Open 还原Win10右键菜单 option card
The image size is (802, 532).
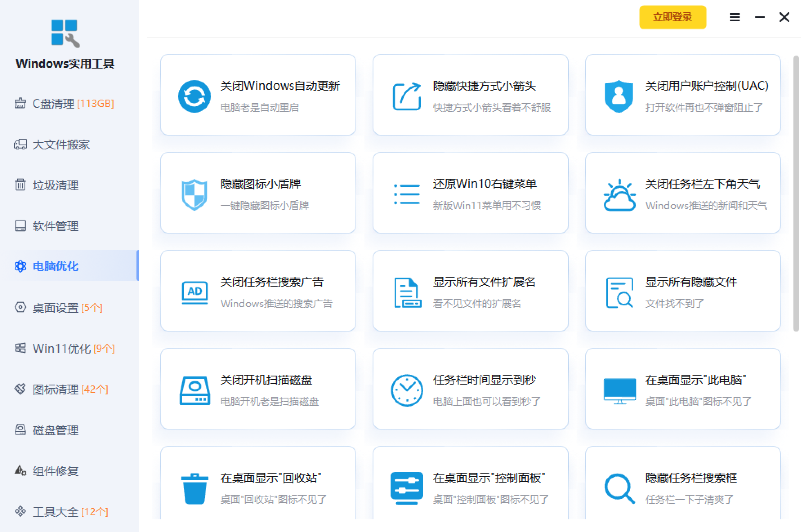(x=470, y=193)
